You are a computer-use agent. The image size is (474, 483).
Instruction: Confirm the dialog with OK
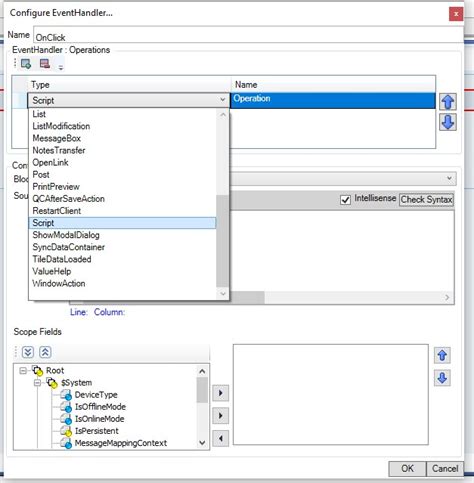pos(407,469)
